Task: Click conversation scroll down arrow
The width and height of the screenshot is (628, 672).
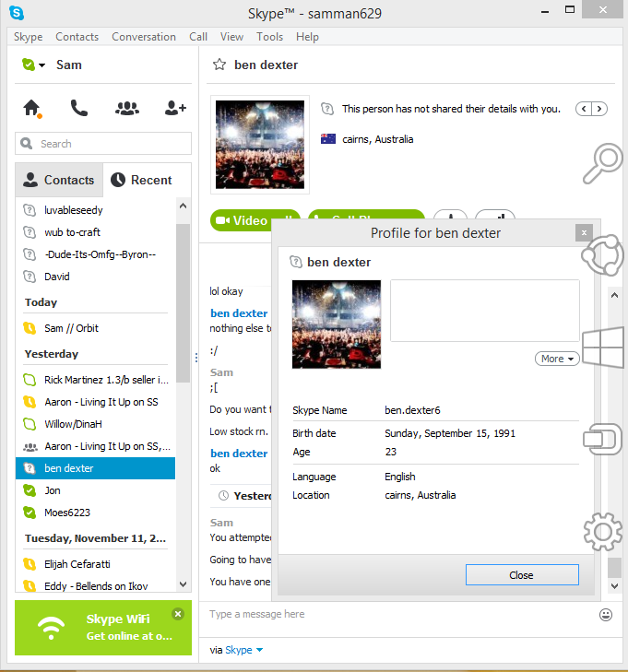Action: (x=614, y=586)
